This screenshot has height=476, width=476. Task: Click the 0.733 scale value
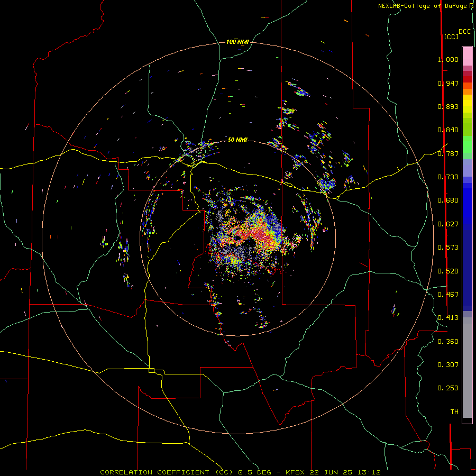[448, 177]
